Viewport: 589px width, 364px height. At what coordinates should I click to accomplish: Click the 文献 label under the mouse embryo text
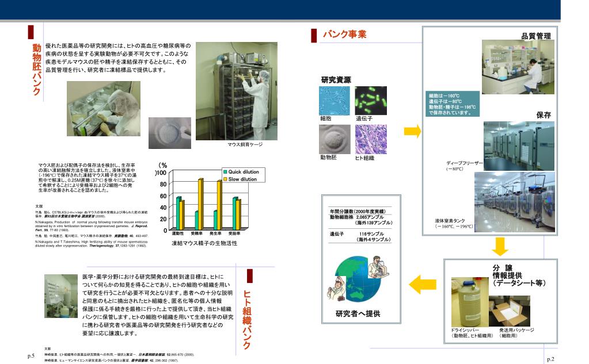[39, 206]
